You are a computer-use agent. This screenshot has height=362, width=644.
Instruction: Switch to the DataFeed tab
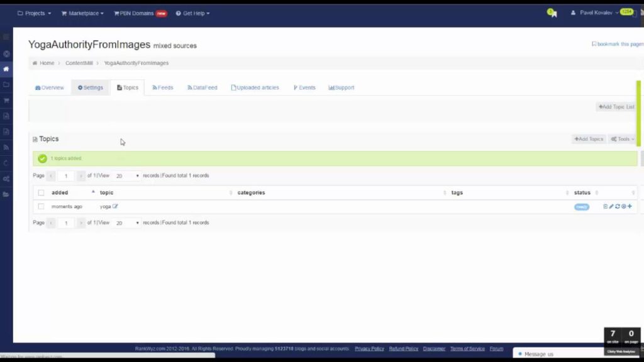click(x=202, y=87)
